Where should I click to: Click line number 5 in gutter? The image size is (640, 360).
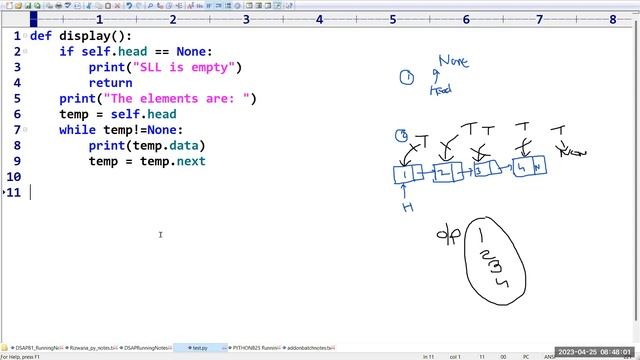point(17,98)
